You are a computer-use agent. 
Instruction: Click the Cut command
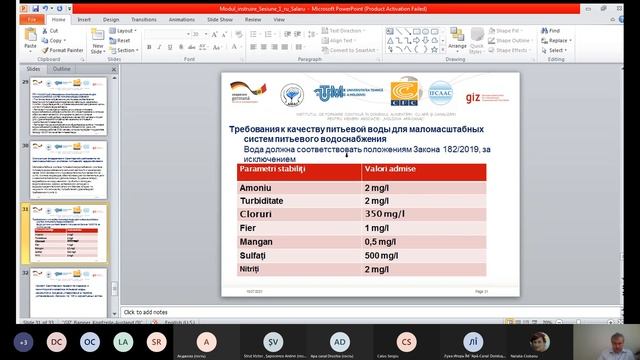tap(50, 31)
